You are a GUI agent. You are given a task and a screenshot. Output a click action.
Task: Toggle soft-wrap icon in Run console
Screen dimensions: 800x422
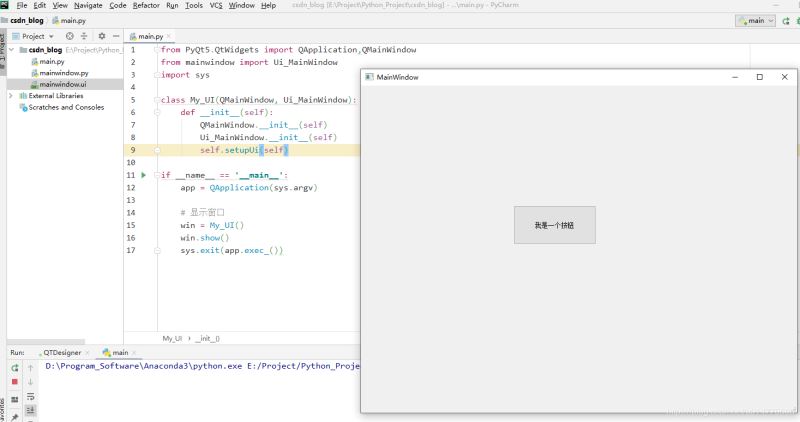tap(30, 396)
